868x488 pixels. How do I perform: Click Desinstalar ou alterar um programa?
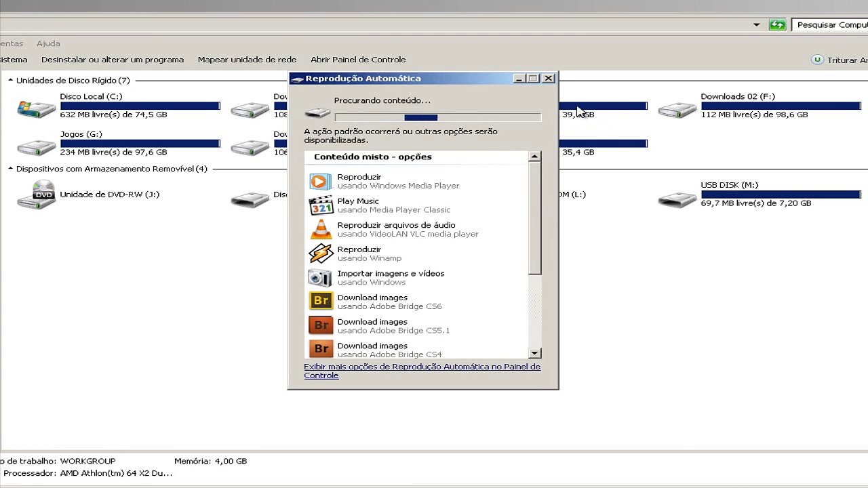113,60
